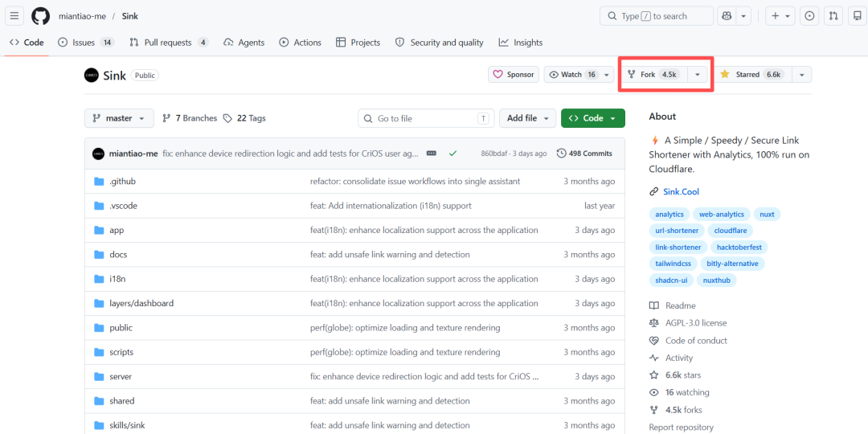Open the .vscode folder
The width and height of the screenshot is (868, 434).
click(x=123, y=206)
